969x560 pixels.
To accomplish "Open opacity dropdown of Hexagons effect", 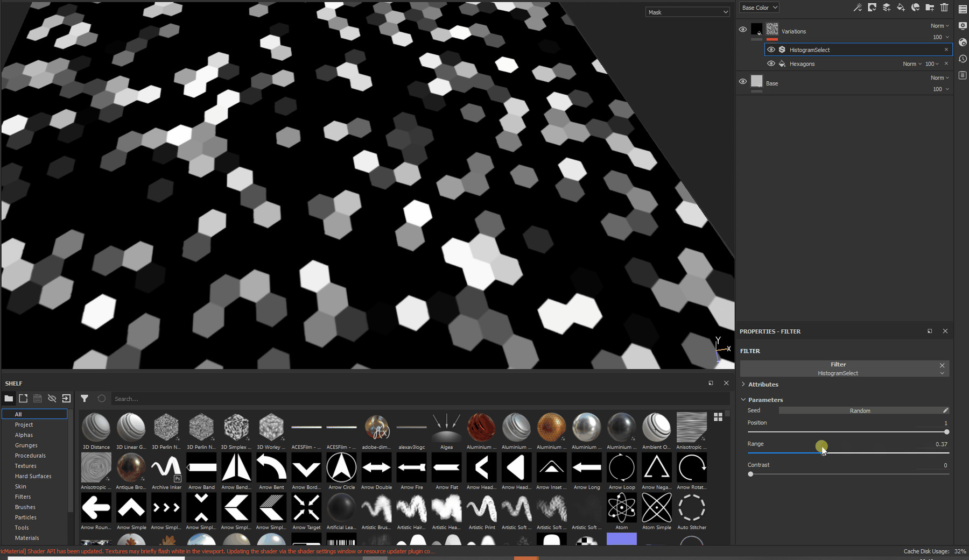I will click(x=932, y=63).
